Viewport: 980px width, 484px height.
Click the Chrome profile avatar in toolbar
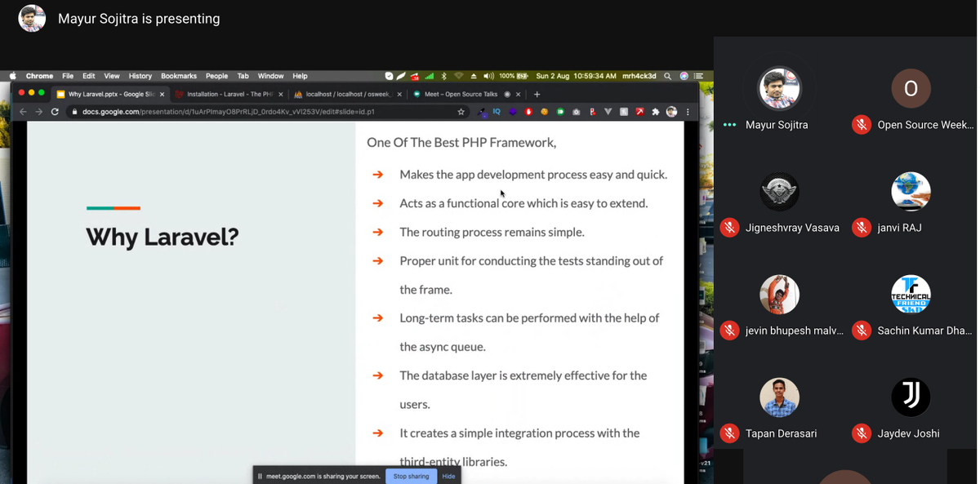(x=671, y=112)
